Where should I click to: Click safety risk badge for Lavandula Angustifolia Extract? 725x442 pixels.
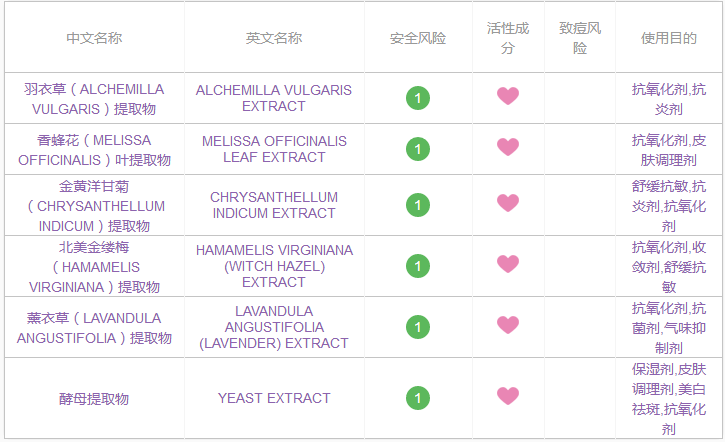(418, 327)
